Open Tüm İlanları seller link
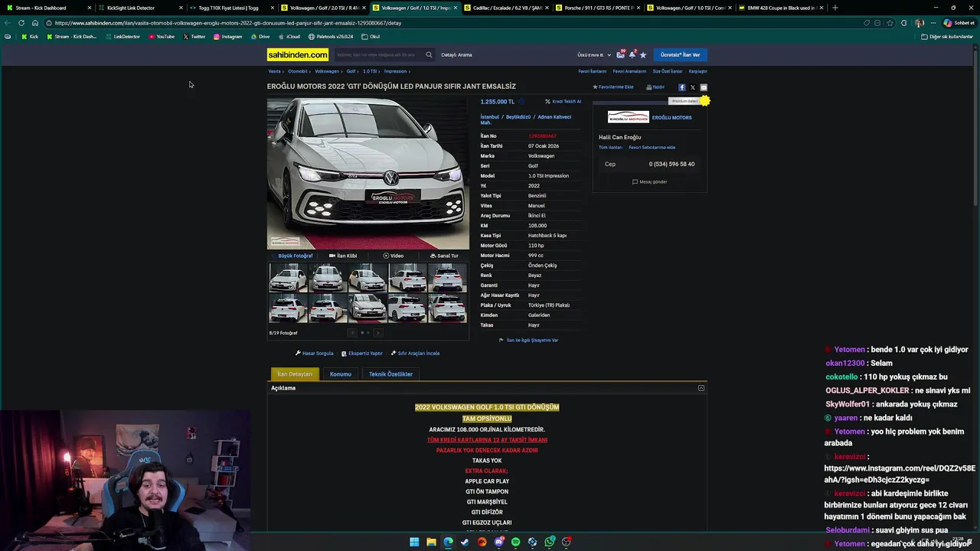The height and width of the screenshot is (551, 980). (610, 148)
